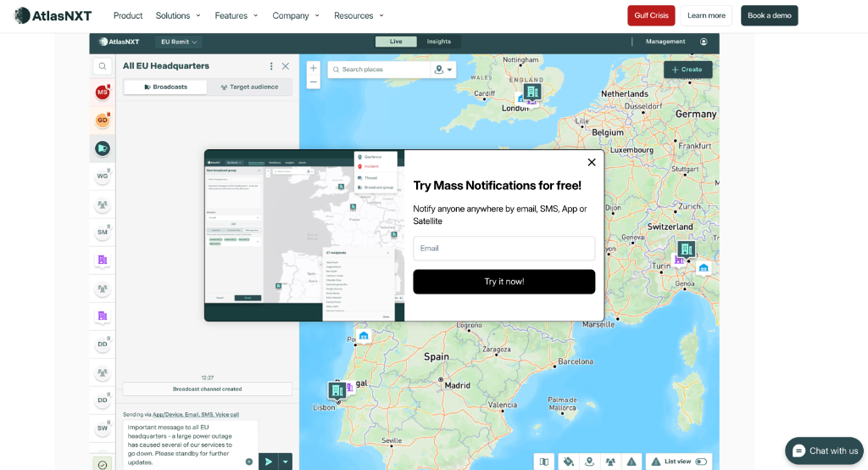Click the Broadcast channel created notice
Viewport: 868px width, 470px height.
click(x=207, y=389)
